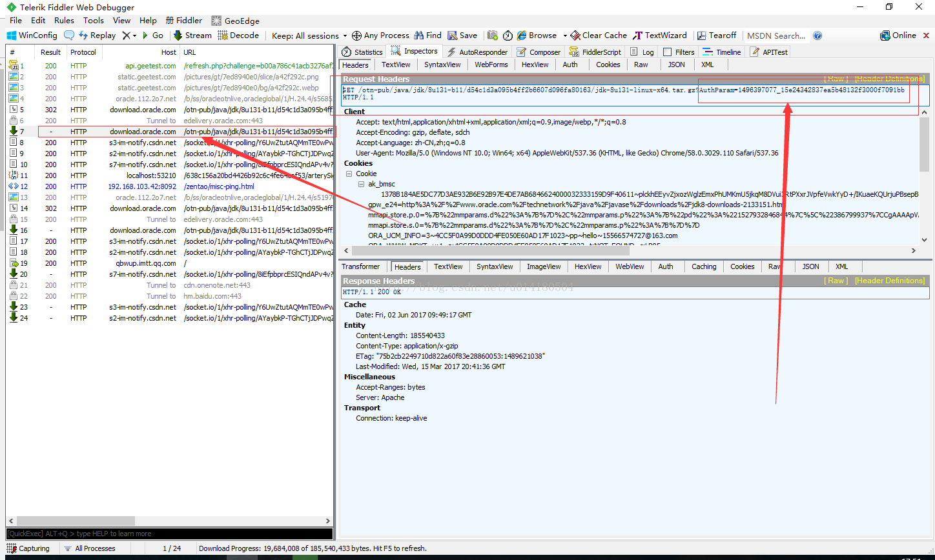Open the Remove sessions X dropdown

pyautogui.click(x=129, y=35)
